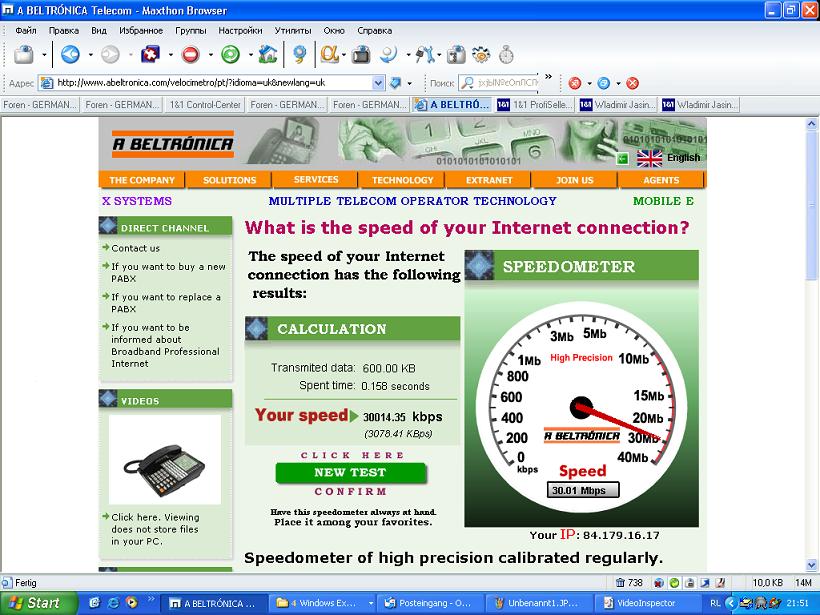Open the New Window dropdown arrow

click(x=44, y=54)
